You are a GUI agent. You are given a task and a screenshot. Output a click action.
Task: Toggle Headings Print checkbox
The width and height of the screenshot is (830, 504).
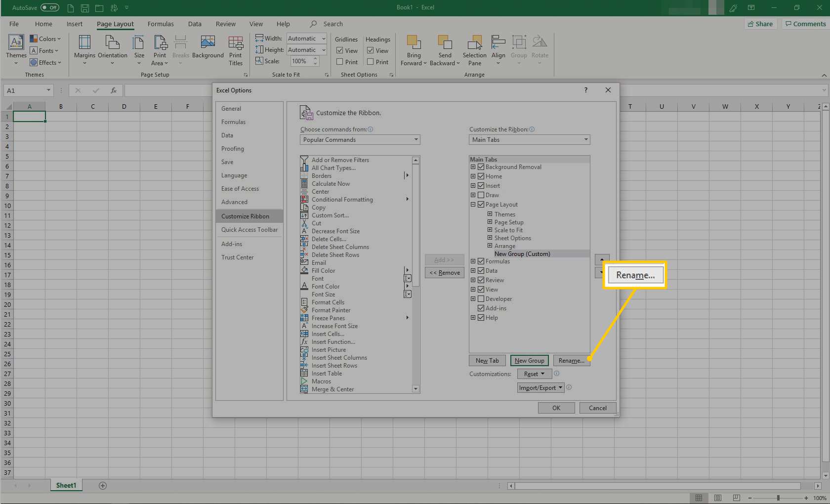371,62
